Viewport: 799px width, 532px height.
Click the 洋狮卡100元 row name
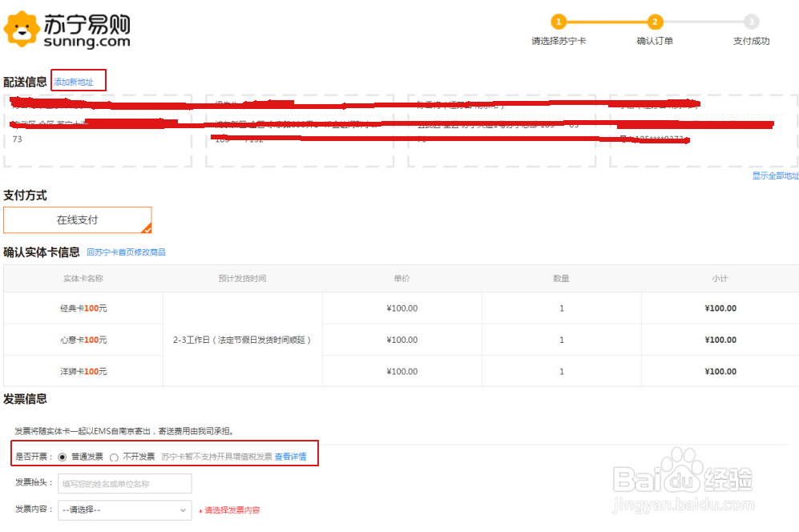point(83,372)
